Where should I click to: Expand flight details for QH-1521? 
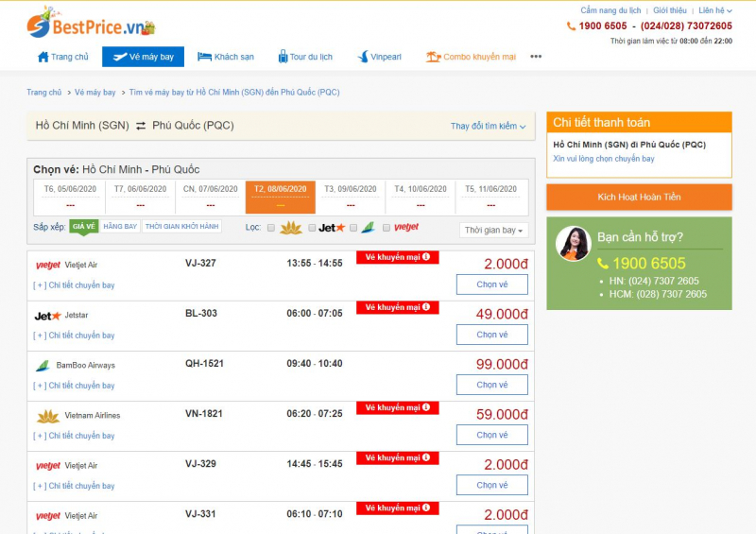[74, 386]
